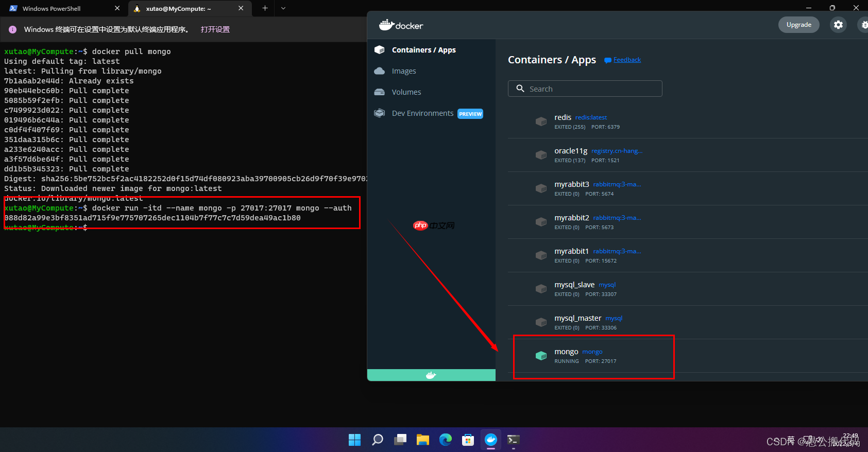Close the xutao@MyCompute terminal tab
The width and height of the screenshot is (868, 452).
[x=241, y=8]
